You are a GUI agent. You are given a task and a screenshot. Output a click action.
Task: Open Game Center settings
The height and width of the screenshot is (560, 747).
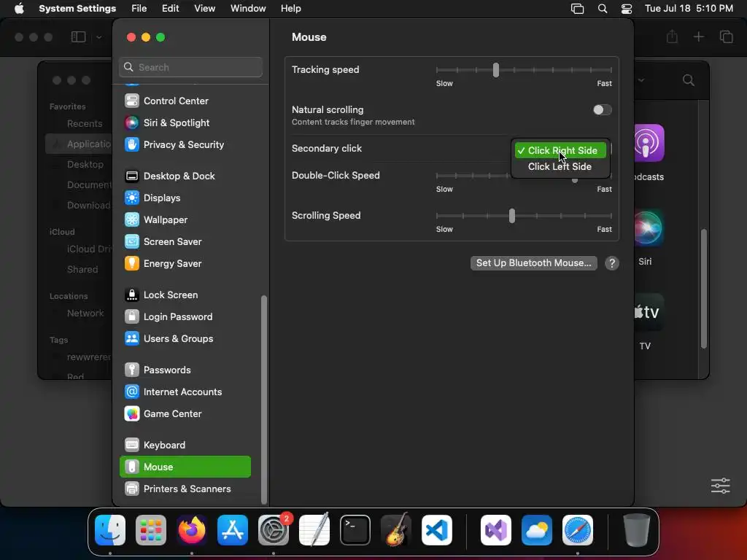click(185, 414)
